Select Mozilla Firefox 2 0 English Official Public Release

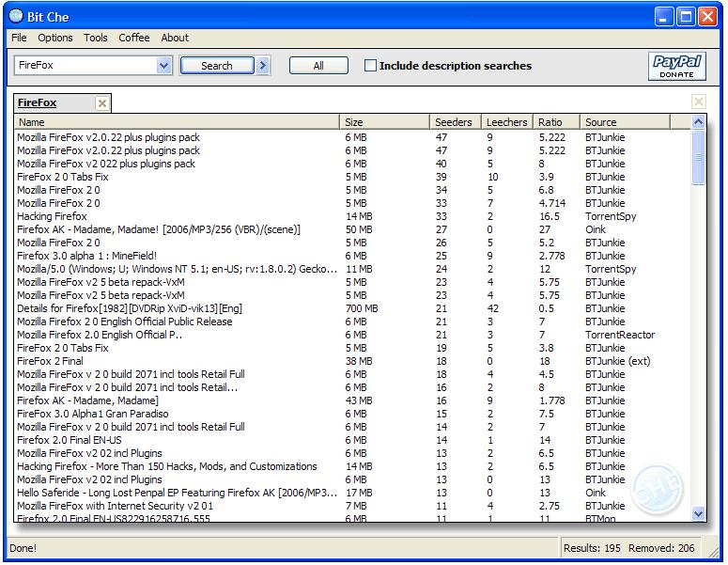pos(352,322)
